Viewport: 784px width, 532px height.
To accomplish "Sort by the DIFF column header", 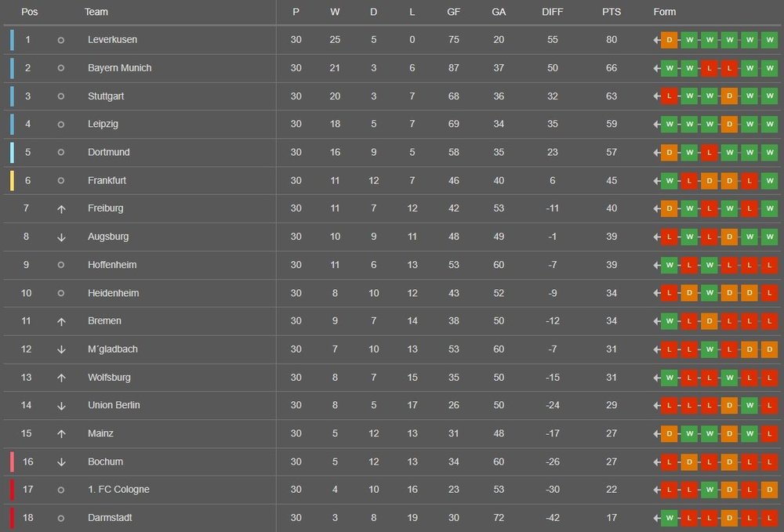I will click(552, 12).
